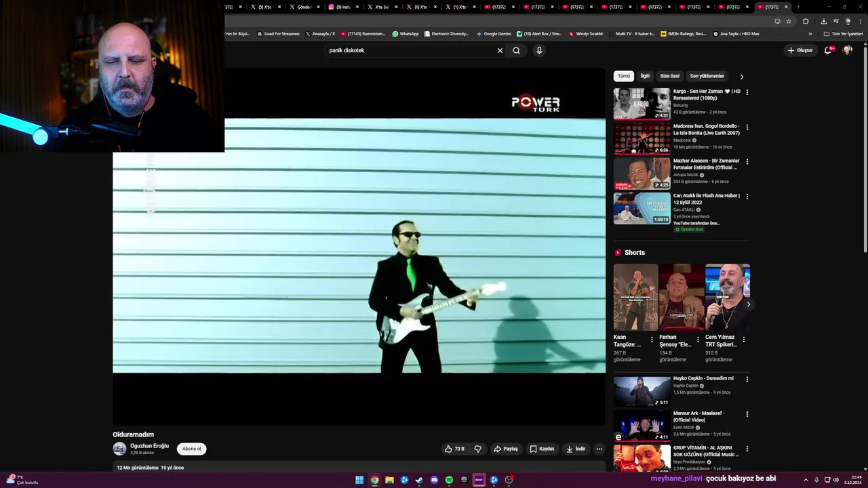
Task: Select the Son yüklenenler filter chip
Action: pos(707,76)
